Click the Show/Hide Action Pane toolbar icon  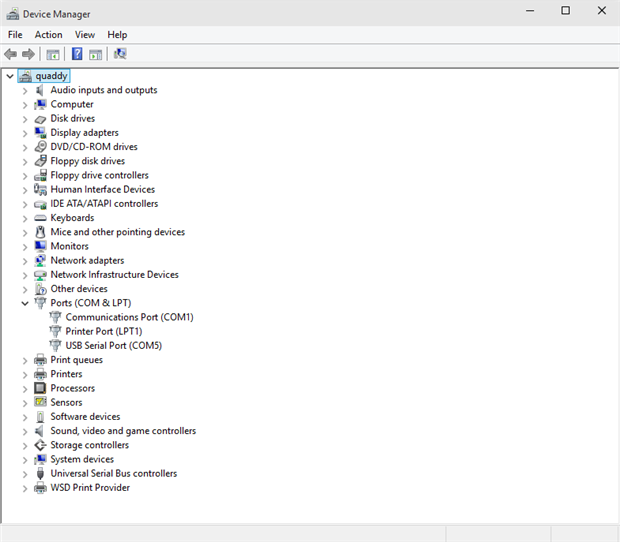[x=95, y=54]
